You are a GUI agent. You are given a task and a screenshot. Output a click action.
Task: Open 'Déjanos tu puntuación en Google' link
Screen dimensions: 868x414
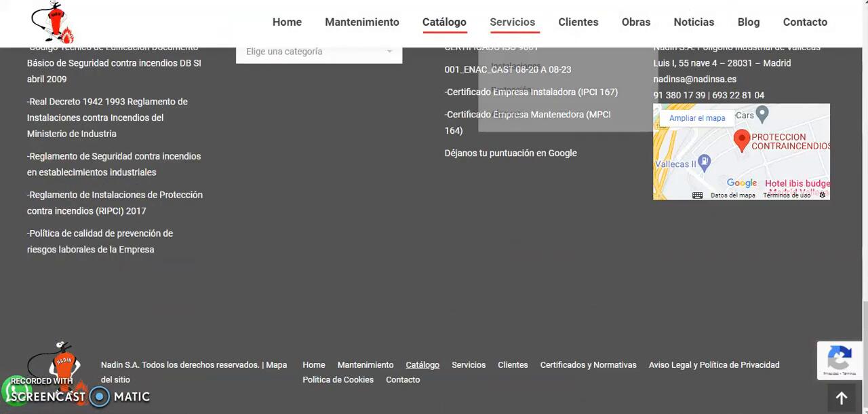[x=510, y=153]
